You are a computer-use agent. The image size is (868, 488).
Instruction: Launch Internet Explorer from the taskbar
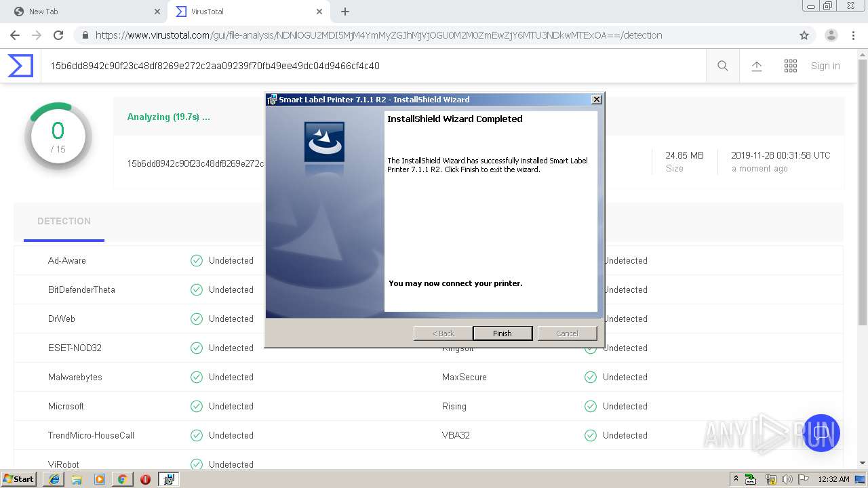point(54,479)
